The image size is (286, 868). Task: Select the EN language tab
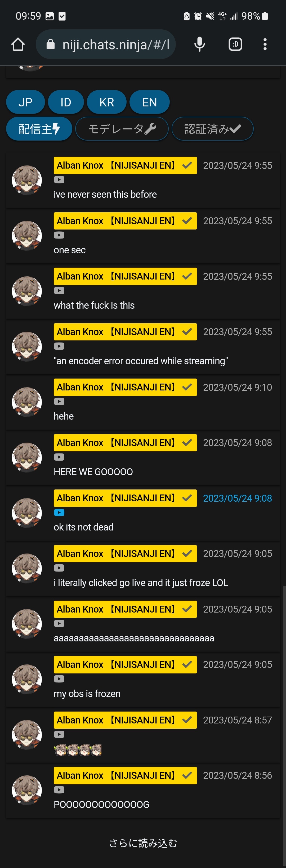pos(149,102)
